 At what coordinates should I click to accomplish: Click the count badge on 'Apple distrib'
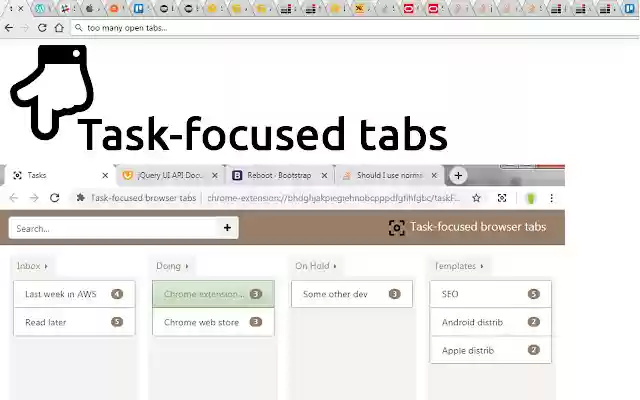point(533,350)
